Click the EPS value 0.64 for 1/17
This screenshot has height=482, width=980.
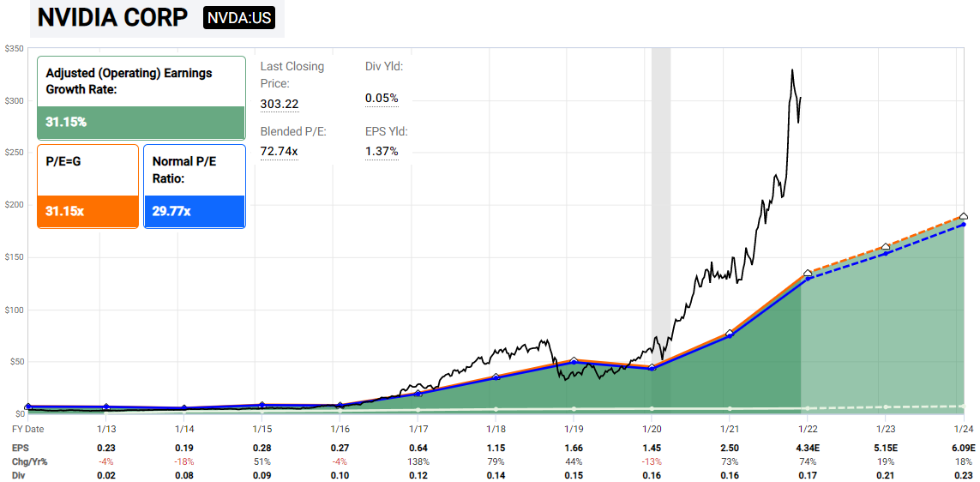coord(418,449)
